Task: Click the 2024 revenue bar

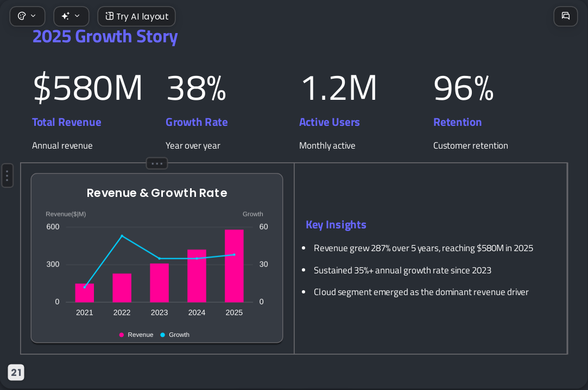Action: point(197,276)
